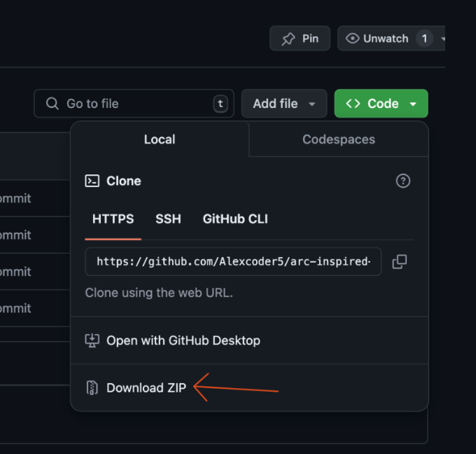Click the 'Clone using the web URL.' text
The image size is (476, 454).
159,293
